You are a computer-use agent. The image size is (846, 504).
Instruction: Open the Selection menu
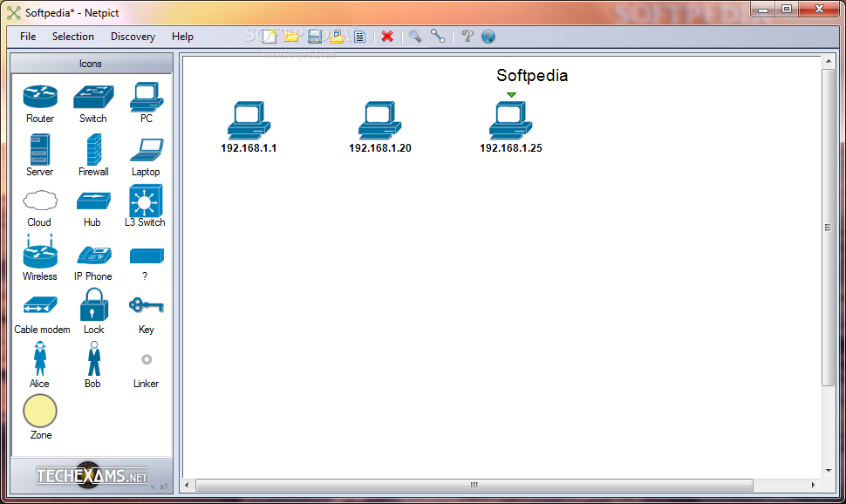(73, 36)
